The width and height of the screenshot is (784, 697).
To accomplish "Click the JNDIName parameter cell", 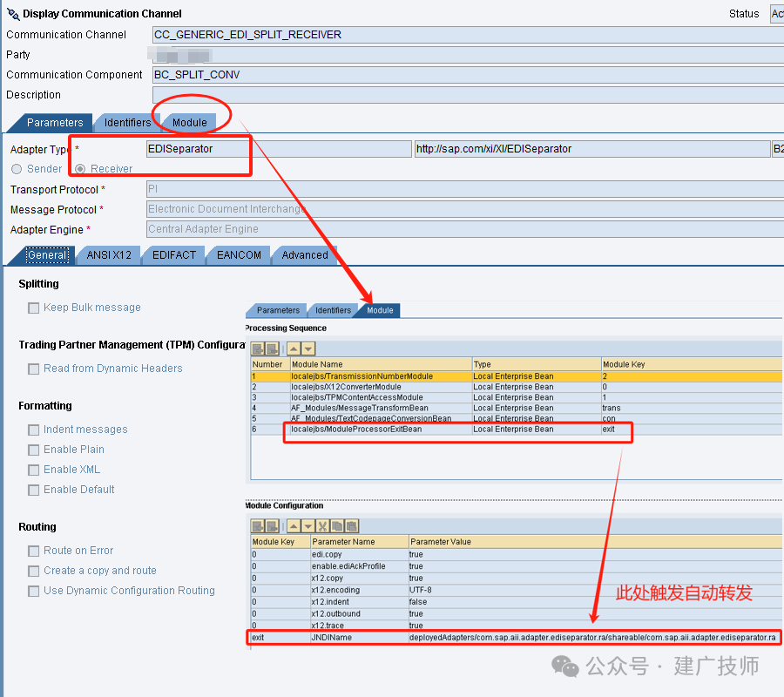I will point(360,638).
